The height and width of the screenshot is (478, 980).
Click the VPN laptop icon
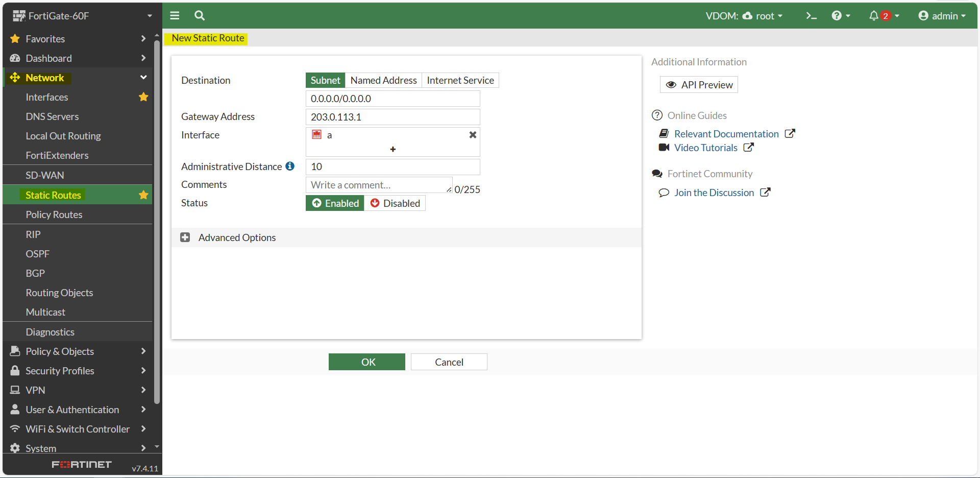point(15,390)
